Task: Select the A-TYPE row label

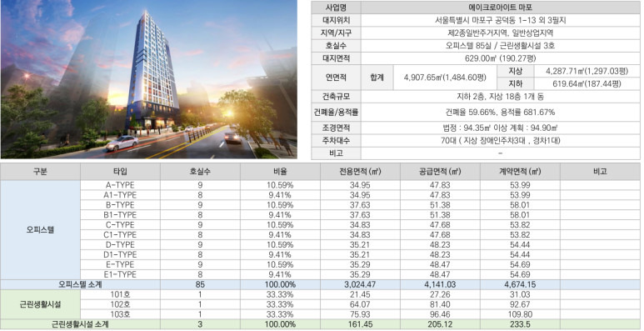Action: tap(120, 185)
